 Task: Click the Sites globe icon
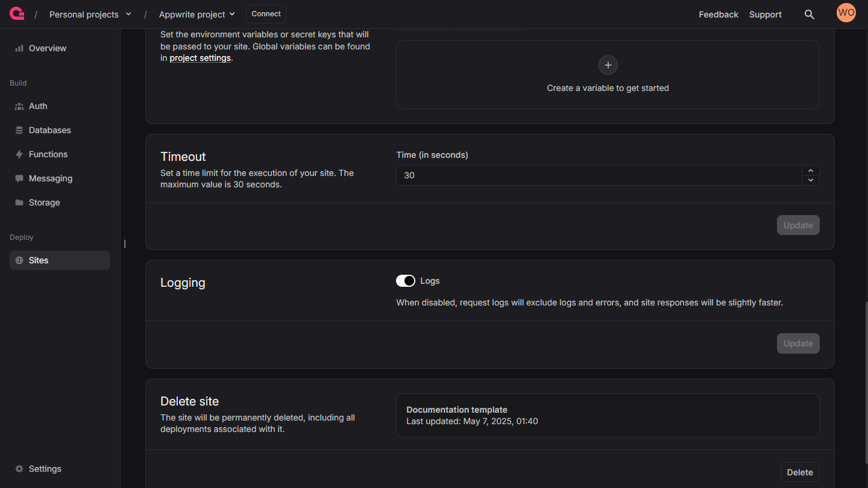click(19, 260)
